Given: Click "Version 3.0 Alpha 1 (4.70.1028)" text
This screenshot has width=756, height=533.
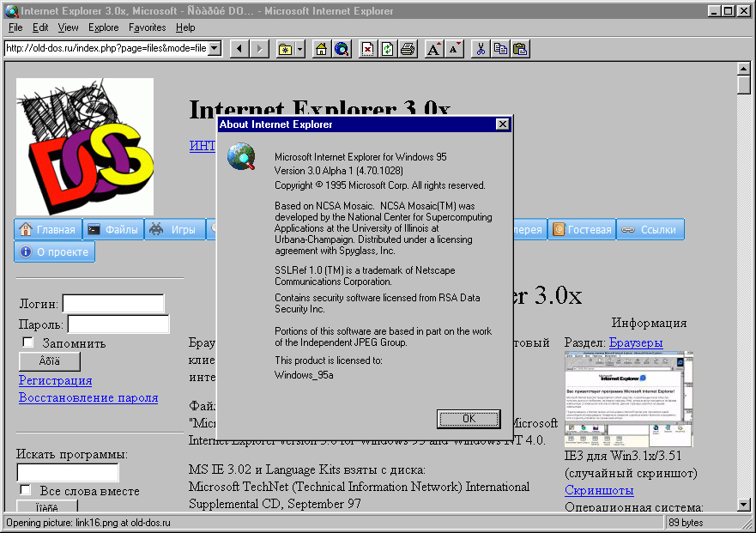Looking at the screenshot, I should click(339, 171).
